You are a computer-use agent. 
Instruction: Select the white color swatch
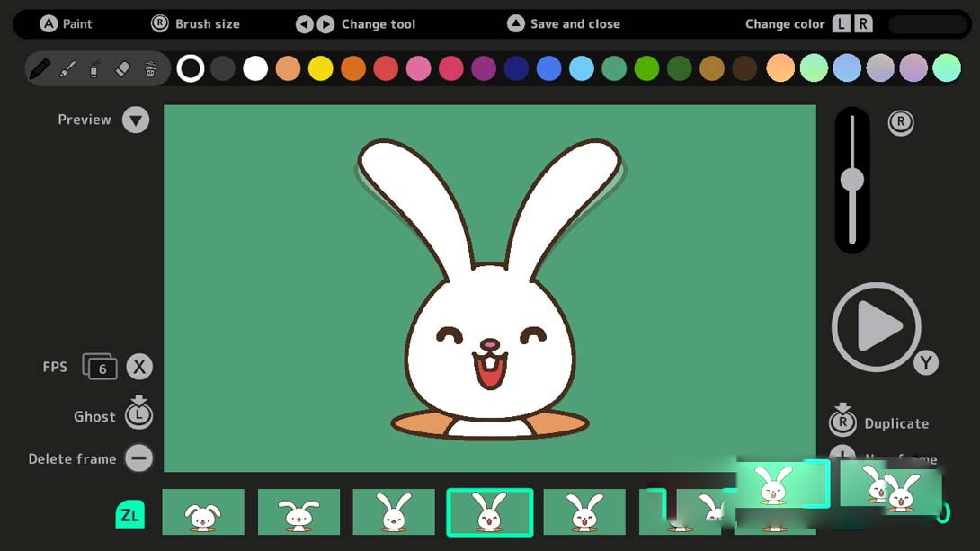(x=255, y=68)
